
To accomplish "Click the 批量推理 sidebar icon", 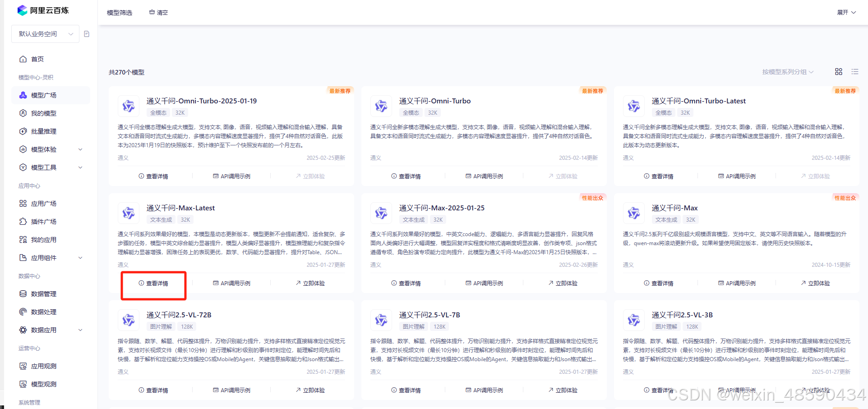I will [x=23, y=131].
